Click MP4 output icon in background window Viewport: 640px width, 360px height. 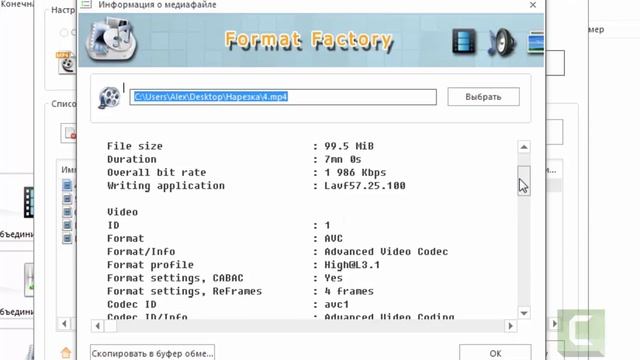pos(66,63)
